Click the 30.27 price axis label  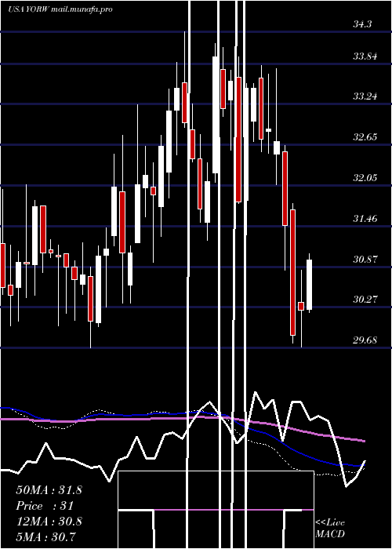click(365, 300)
